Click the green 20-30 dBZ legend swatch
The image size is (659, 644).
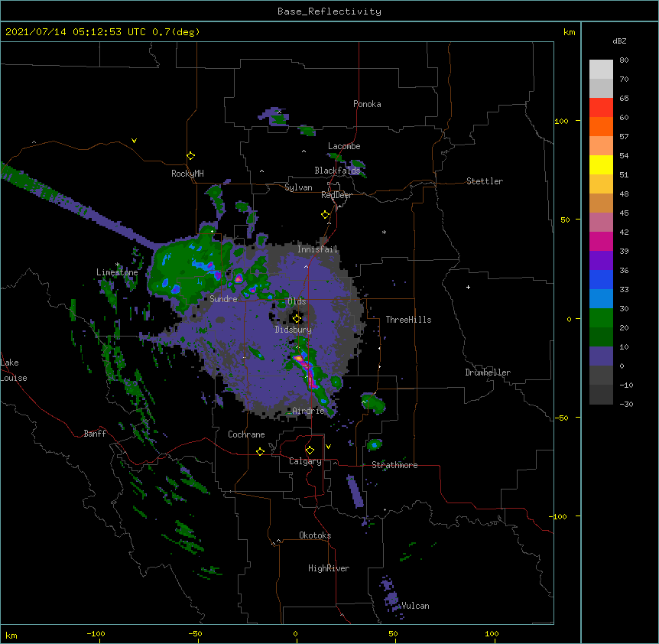click(x=601, y=318)
